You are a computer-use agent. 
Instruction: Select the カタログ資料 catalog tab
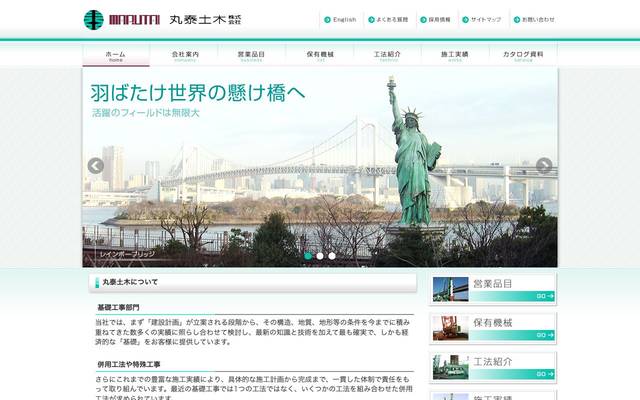(523, 56)
